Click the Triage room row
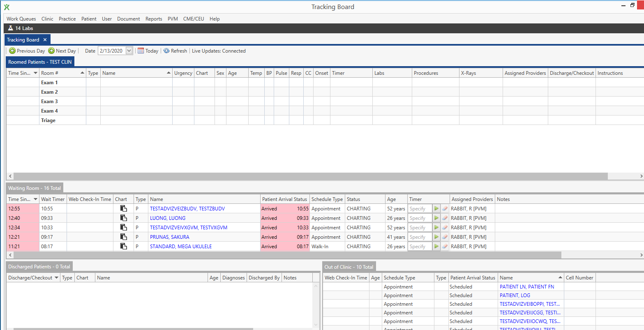This screenshot has width=644, height=330. coord(325,120)
